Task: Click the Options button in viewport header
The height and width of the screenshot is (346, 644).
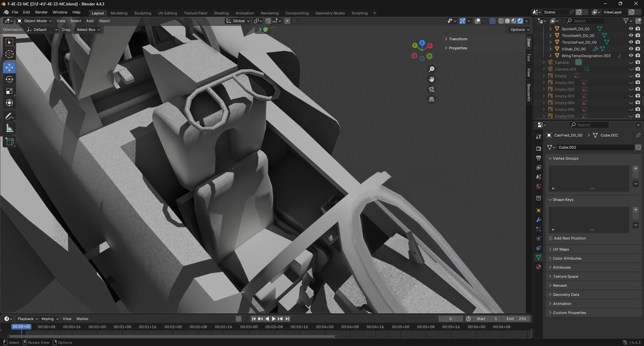Action: pos(520,30)
